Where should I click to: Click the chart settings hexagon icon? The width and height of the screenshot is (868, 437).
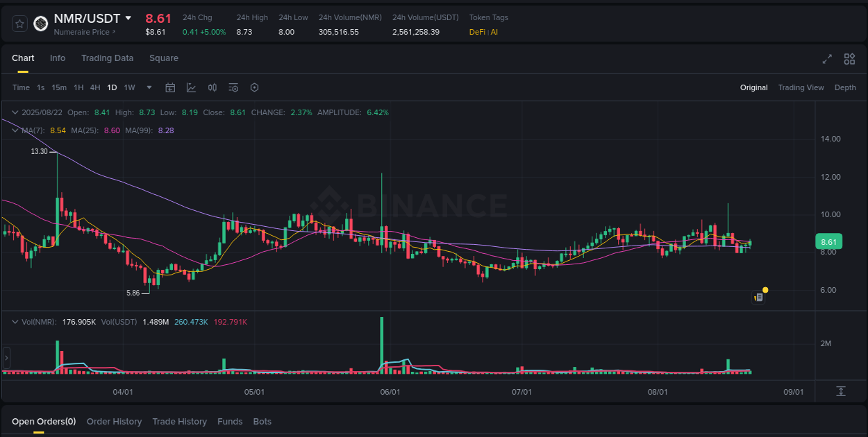[x=254, y=87]
